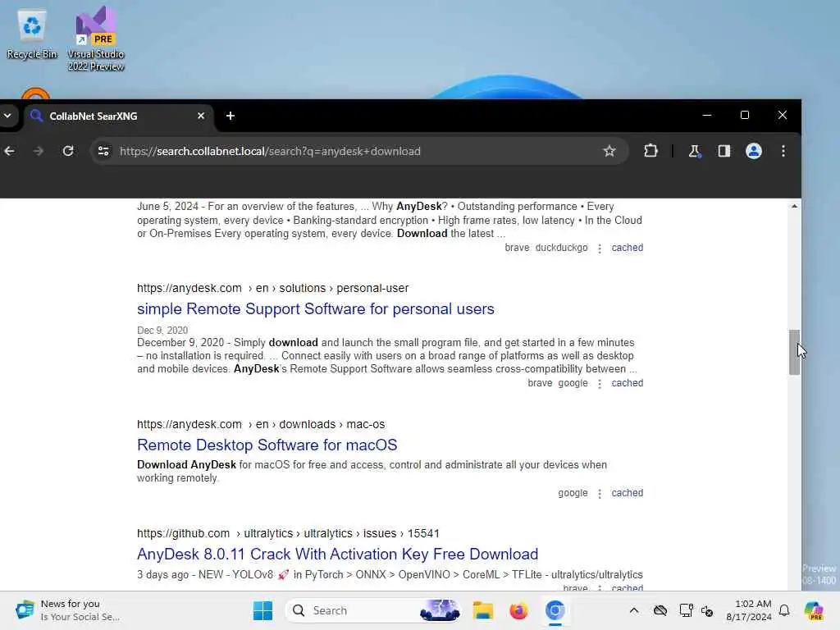View site information icon in address bar
Viewport: 840px width, 630px height.
click(103, 152)
